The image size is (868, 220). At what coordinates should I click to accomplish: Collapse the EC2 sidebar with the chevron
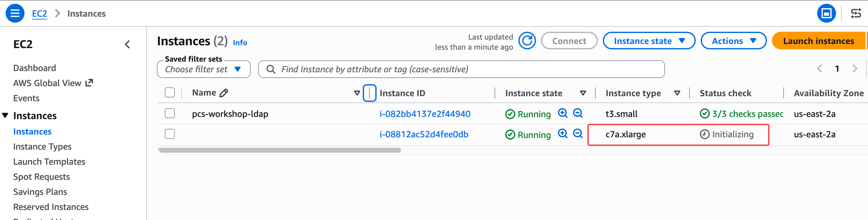point(127,44)
